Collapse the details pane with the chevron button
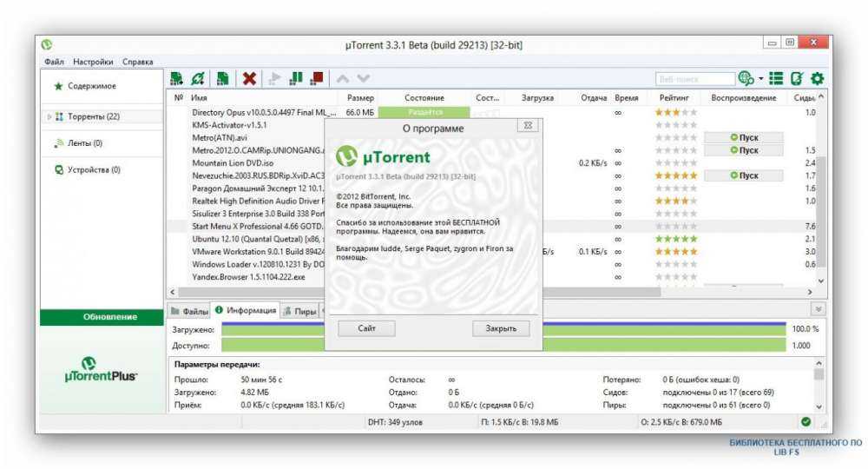Viewport: 868px width, 469px height. (818, 309)
